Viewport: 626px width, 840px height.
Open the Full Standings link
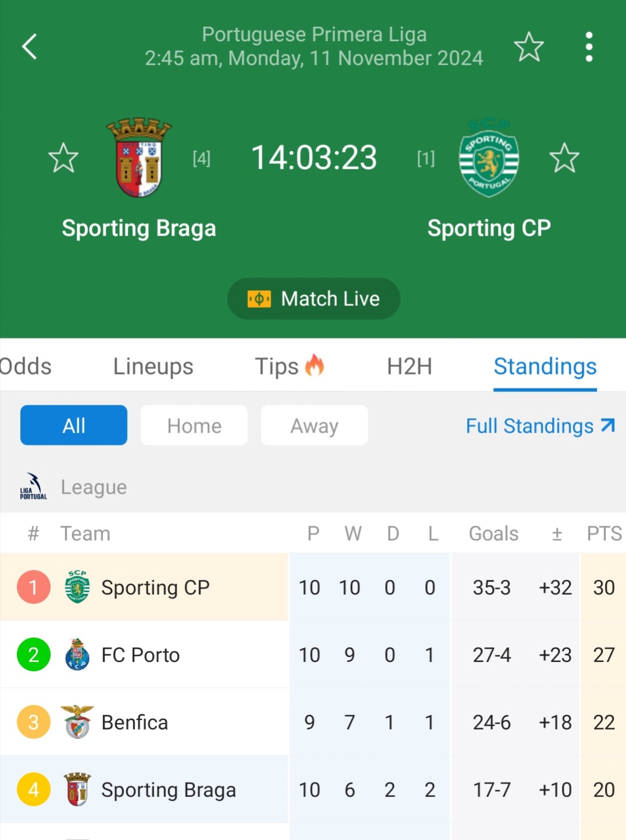[540, 426]
